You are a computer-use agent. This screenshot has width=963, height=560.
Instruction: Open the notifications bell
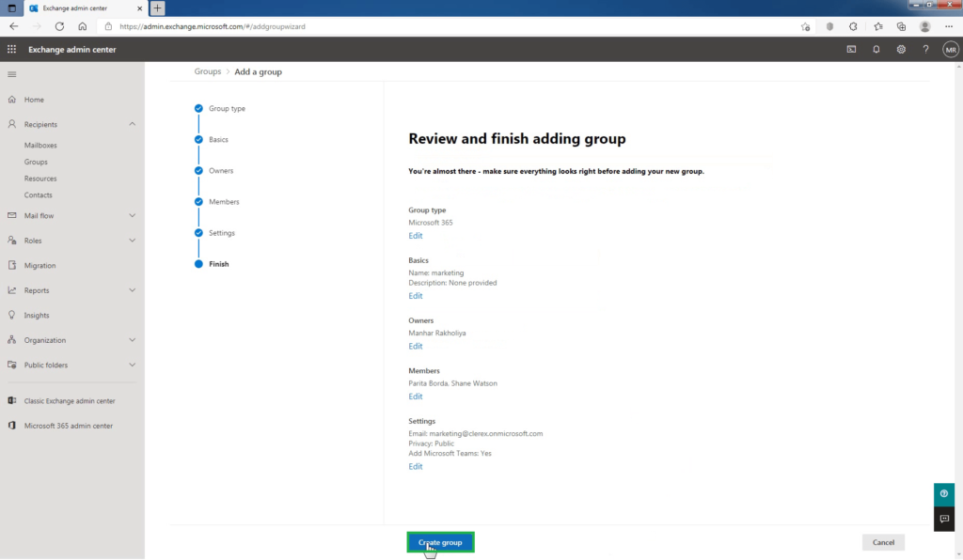point(876,49)
